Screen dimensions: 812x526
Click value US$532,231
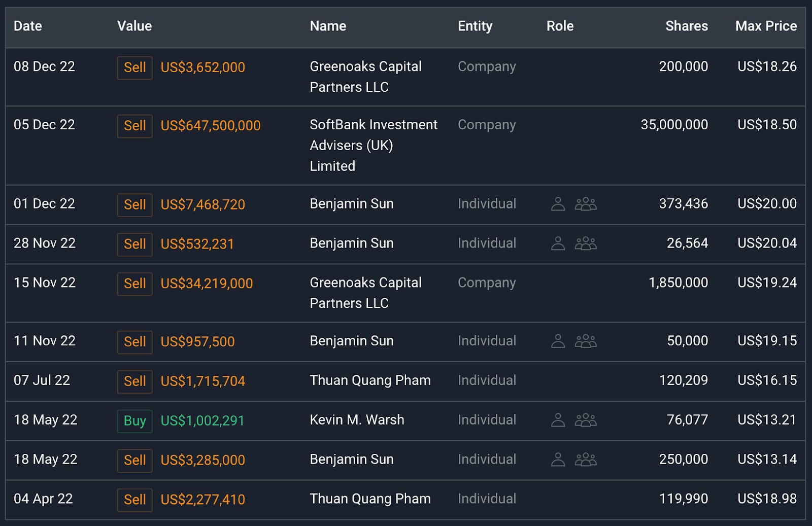[197, 244]
